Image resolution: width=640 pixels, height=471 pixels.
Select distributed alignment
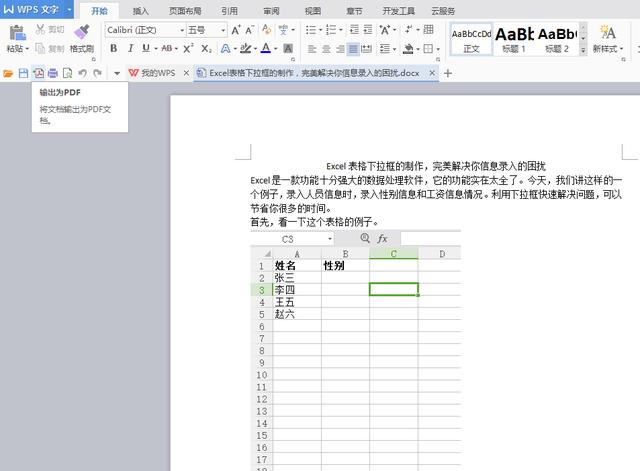pyautogui.click(x=367, y=49)
